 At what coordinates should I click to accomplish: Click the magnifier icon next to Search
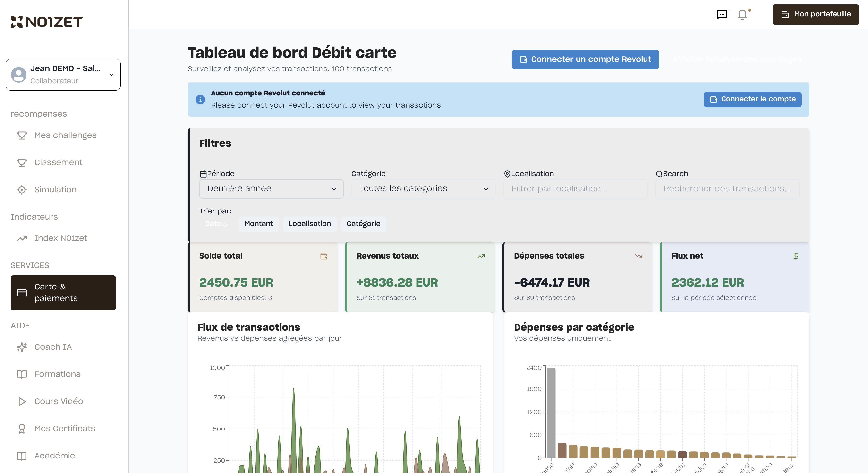[x=659, y=174]
